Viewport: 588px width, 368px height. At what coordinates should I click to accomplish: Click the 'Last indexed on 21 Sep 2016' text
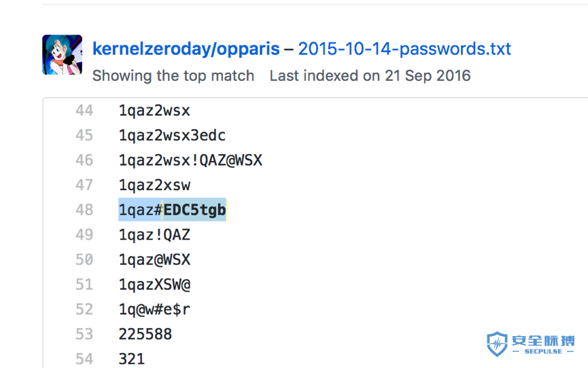[370, 75]
